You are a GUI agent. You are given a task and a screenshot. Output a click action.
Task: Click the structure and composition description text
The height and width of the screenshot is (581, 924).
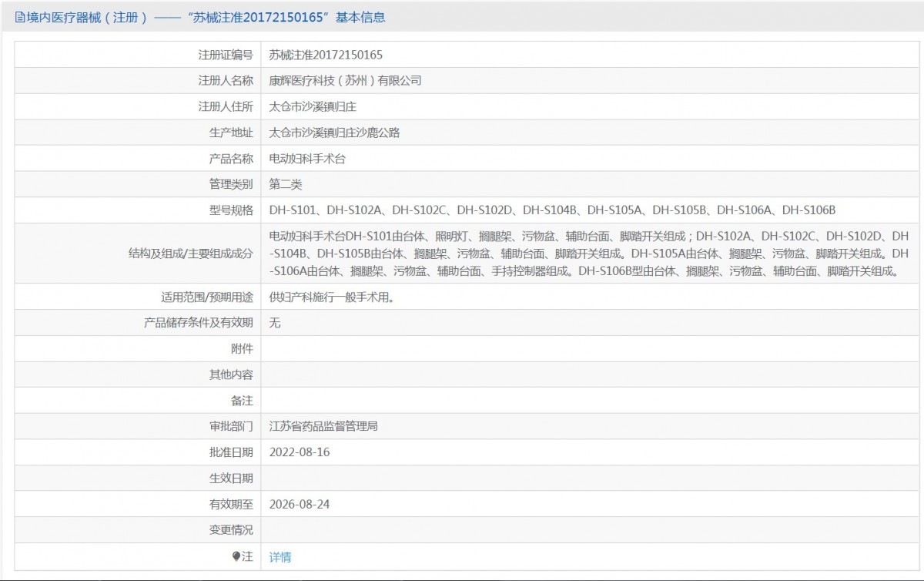coord(589,253)
